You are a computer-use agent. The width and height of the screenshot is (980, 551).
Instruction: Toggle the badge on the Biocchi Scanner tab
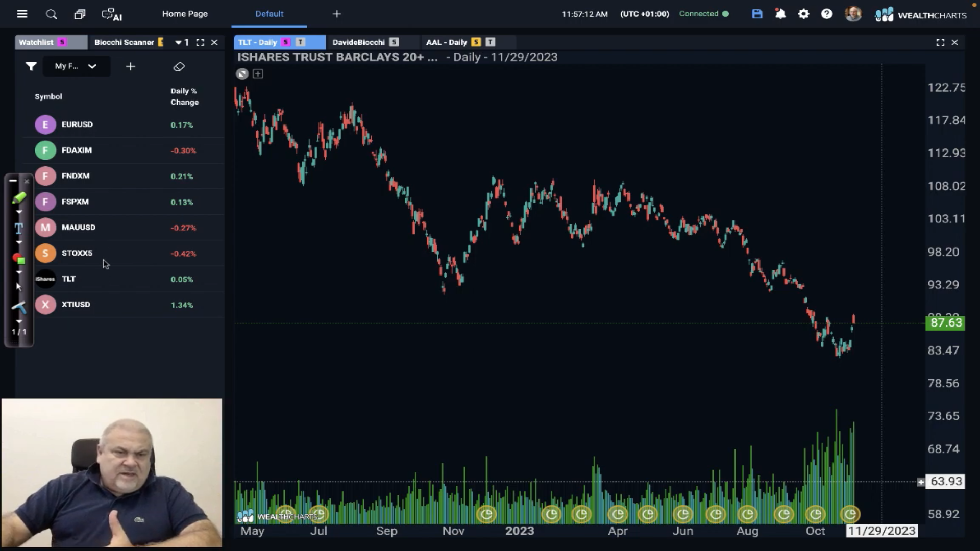pyautogui.click(x=161, y=42)
